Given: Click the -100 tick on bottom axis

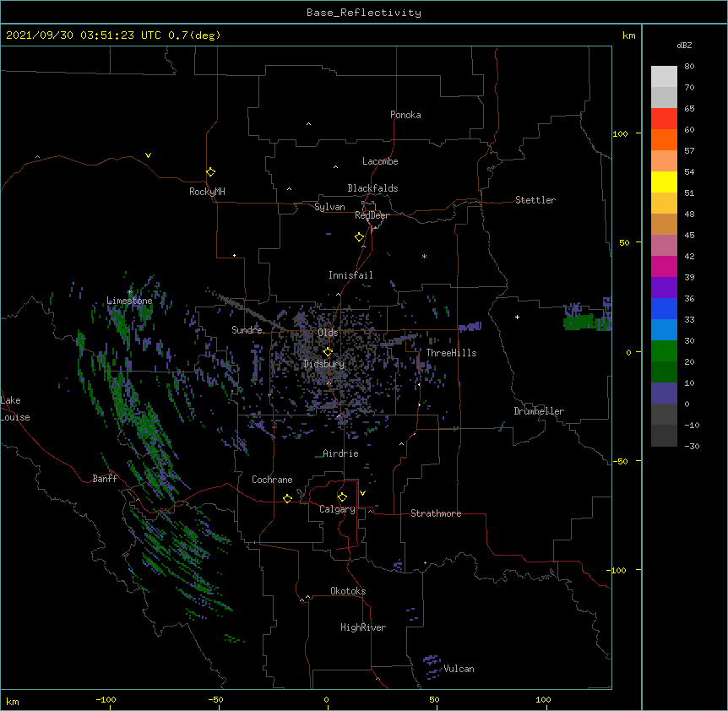Looking at the screenshot, I should point(106,699).
